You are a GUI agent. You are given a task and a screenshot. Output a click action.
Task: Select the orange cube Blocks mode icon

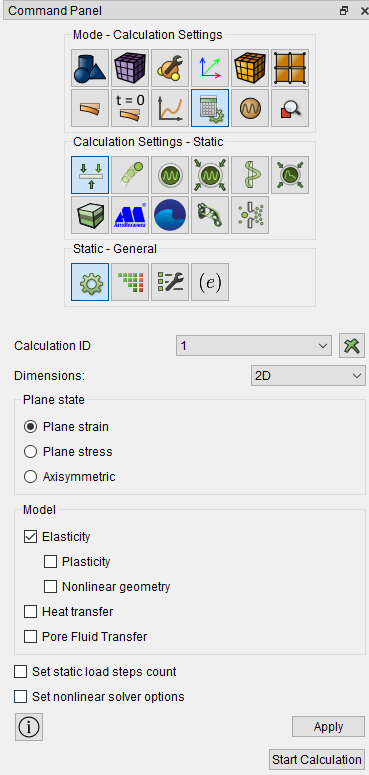(250, 68)
